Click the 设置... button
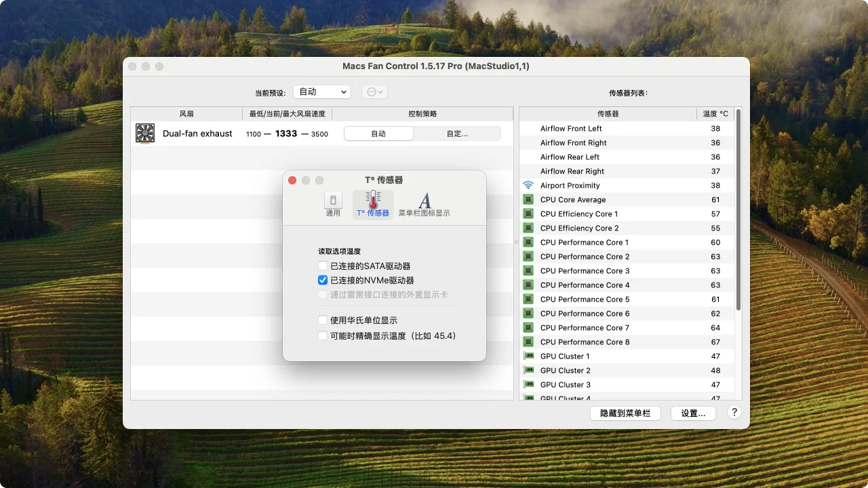The width and height of the screenshot is (868, 488). pyautogui.click(x=693, y=413)
